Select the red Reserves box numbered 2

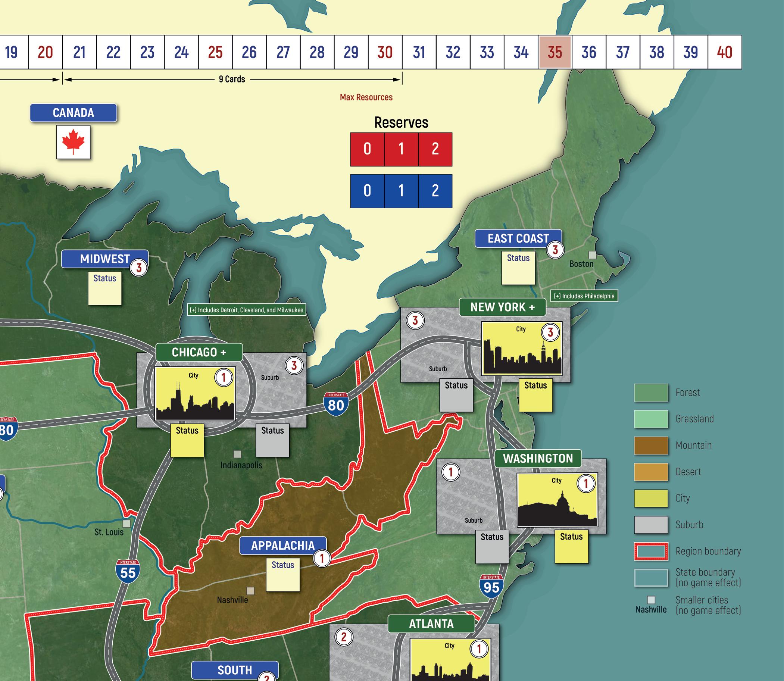(x=435, y=149)
